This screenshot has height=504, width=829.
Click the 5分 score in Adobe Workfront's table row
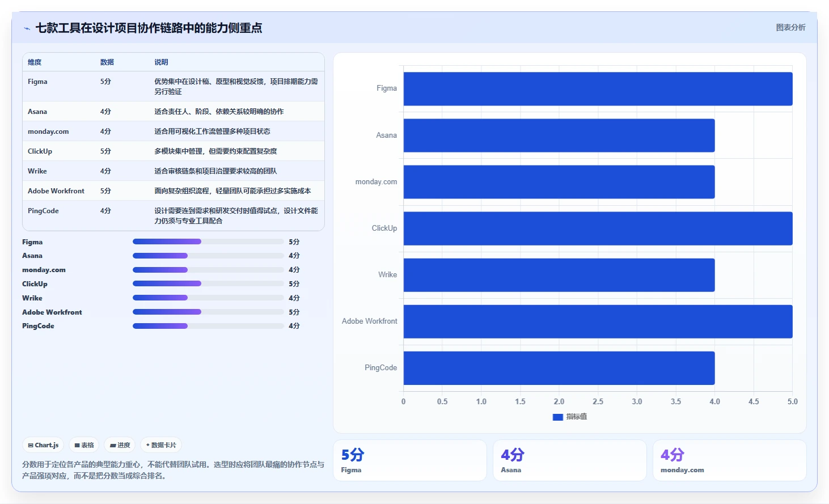point(105,191)
